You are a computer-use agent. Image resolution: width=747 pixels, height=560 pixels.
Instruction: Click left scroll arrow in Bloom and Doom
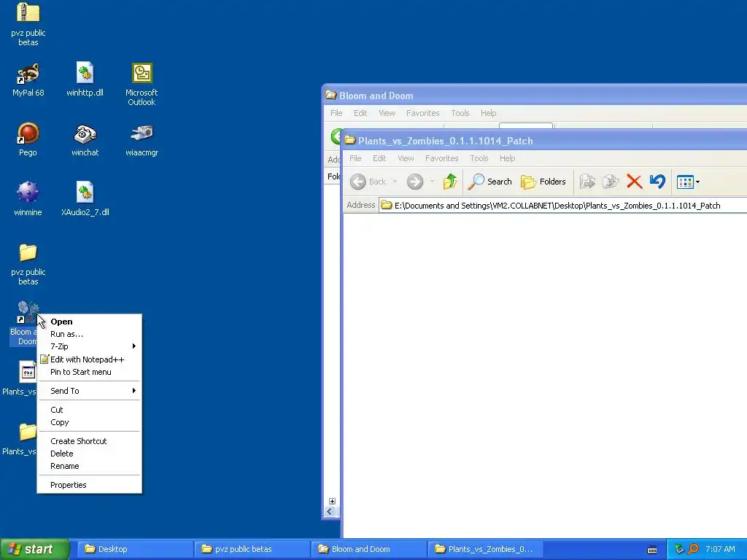330,511
